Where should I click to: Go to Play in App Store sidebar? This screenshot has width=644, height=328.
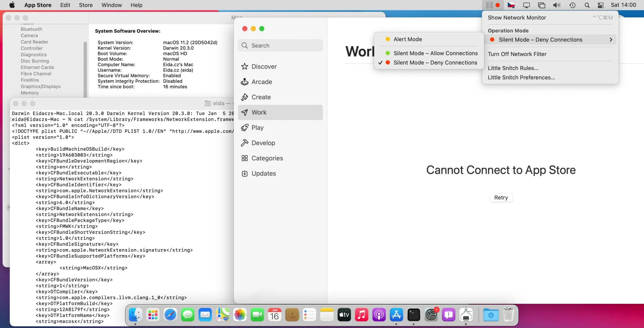(x=280, y=128)
